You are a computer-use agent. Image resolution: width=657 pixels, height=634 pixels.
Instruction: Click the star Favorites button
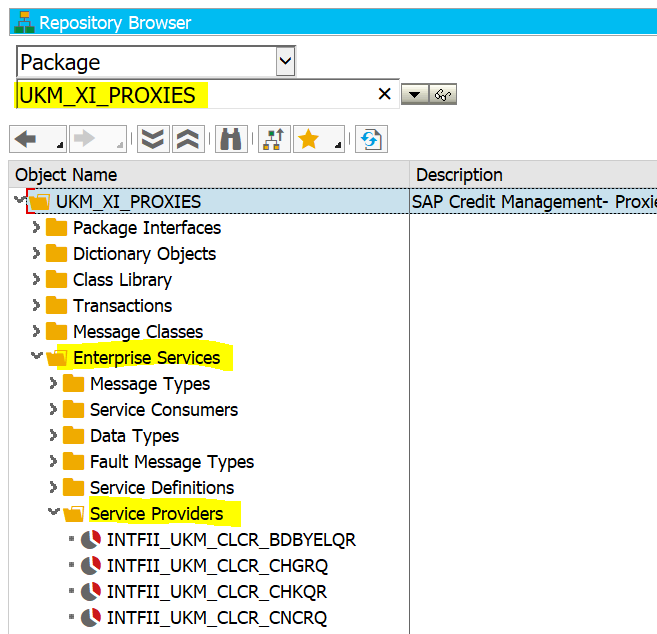click(309, 139)
